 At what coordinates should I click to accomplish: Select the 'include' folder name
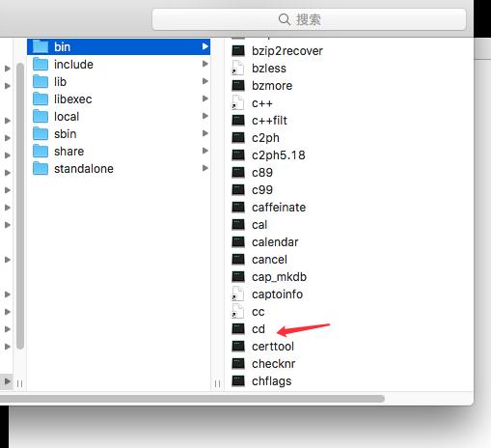point(73,65)
